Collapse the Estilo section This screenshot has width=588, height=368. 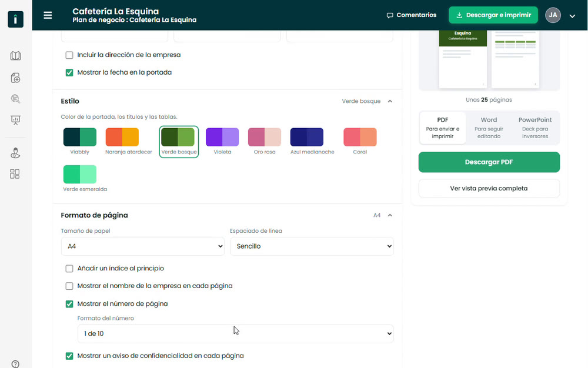click(390, 101)
